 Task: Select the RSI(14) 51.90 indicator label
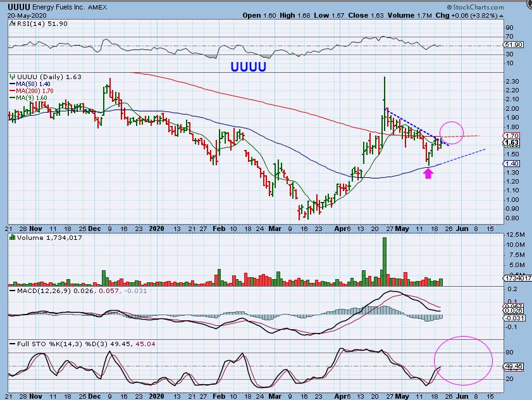[x=42, y=24]
